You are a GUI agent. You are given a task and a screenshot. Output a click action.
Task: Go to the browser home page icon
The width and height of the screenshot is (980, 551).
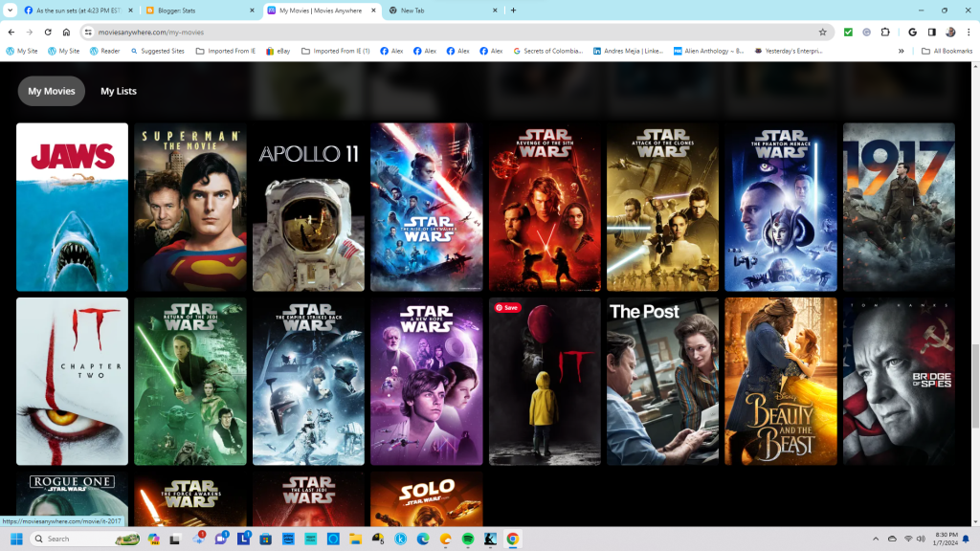66,32
